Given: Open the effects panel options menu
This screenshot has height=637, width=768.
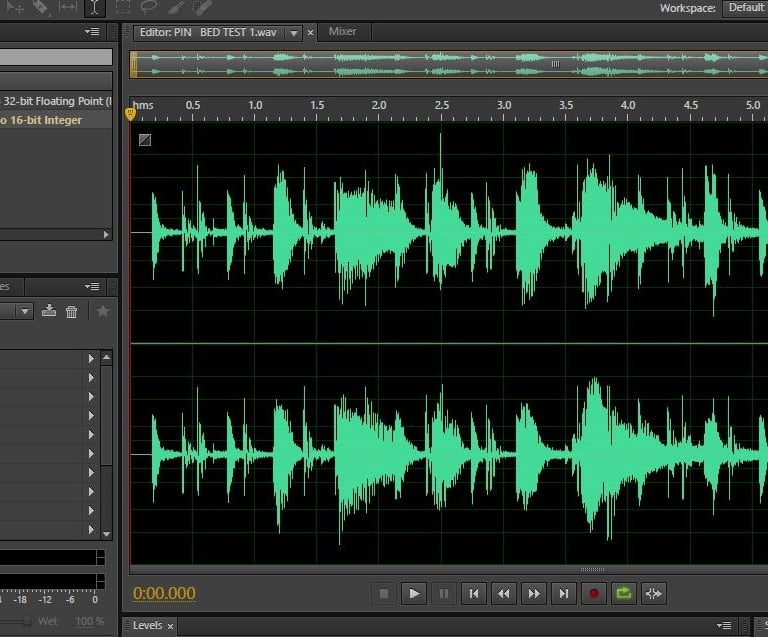Looking at the screenshot, I should 92,286.
